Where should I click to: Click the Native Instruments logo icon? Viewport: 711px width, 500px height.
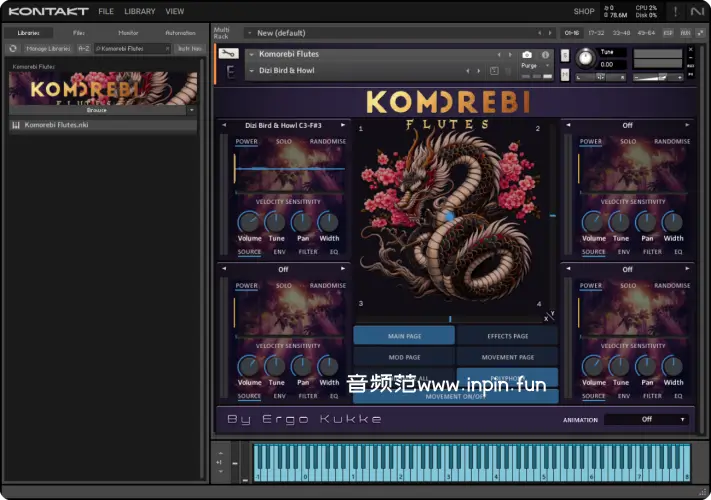[696, 11]
